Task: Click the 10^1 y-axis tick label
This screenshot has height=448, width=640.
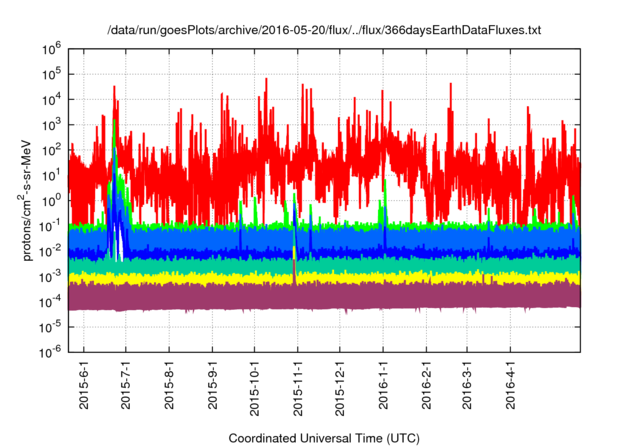Action: pos(51,176)
